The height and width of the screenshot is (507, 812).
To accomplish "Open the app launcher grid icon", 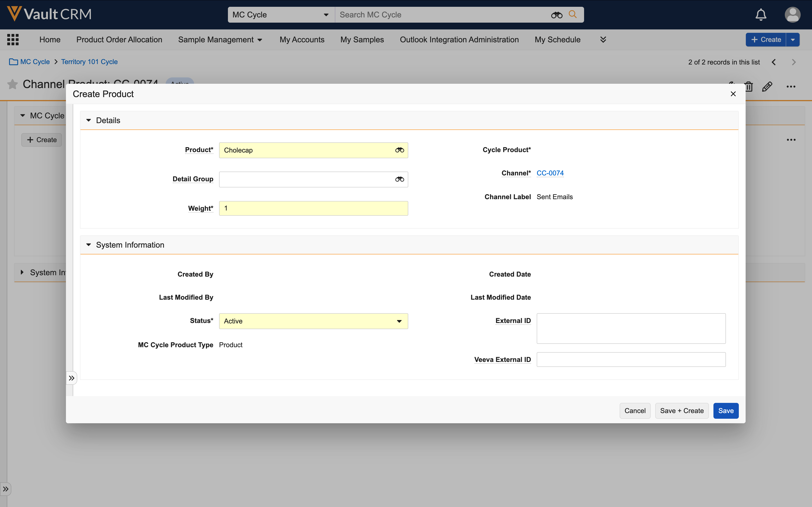I will click(x=13, y=40).
